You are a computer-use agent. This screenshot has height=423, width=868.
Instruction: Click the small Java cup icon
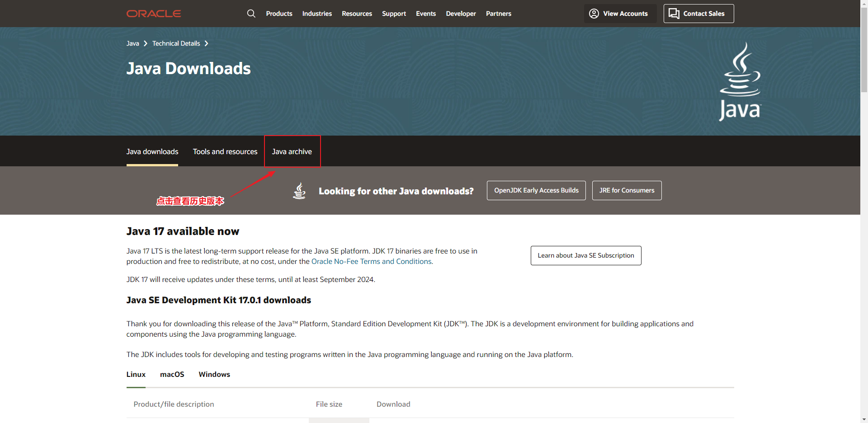[299, 191]
